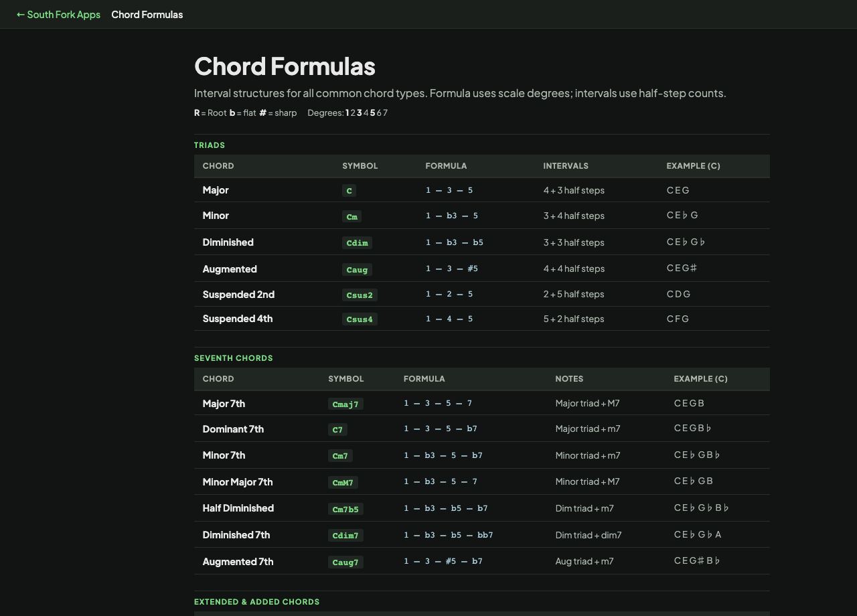
Task: Click the NOTES column header
Action: pos(569,379)
